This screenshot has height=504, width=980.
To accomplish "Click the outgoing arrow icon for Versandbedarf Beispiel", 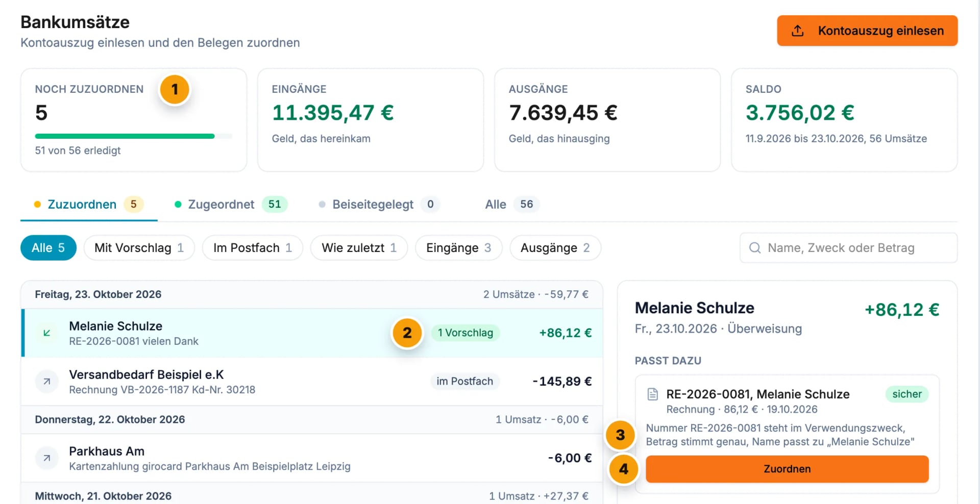I will pos(46,381).
